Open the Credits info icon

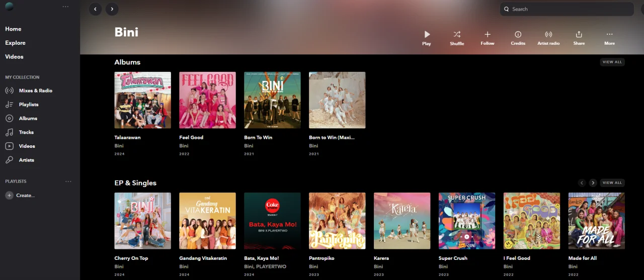tap(518, 34)
